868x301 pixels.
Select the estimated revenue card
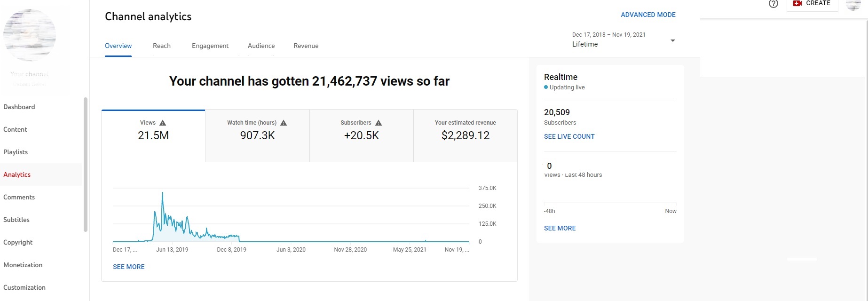pos(466,135)
